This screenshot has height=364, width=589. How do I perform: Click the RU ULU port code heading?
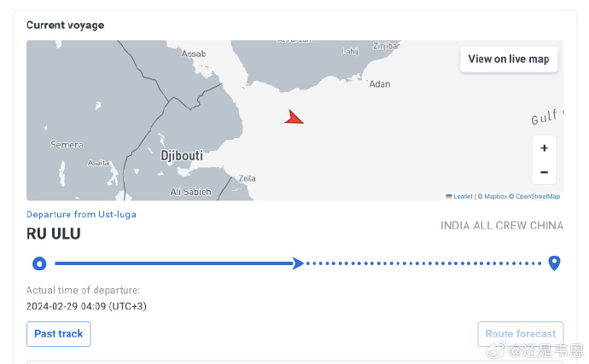tap(53, 234)
